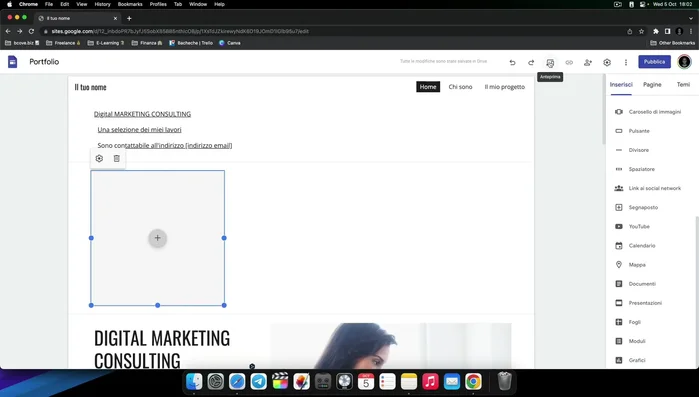699x397 pixels.
Task: Undo the last change in Sites
Action: tap(512, 62)
